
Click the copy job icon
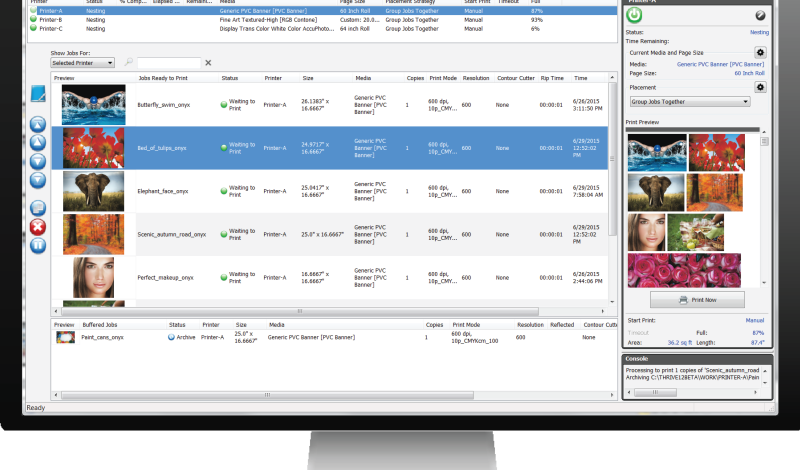click(x=38, y=208)
